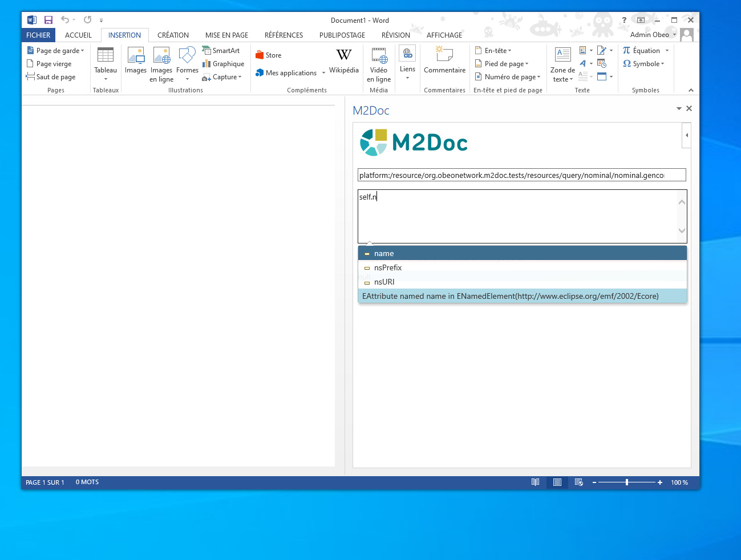Select the 'nsURI' completion proposal
Viewport: 741px width, 560px height.
[523, 282]
